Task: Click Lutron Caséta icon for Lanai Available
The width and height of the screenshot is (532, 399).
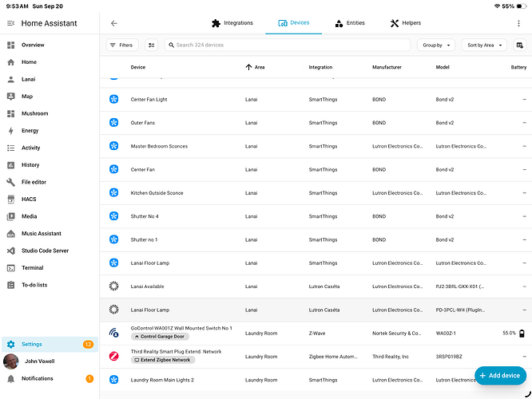Action: [x=114, y=286]
